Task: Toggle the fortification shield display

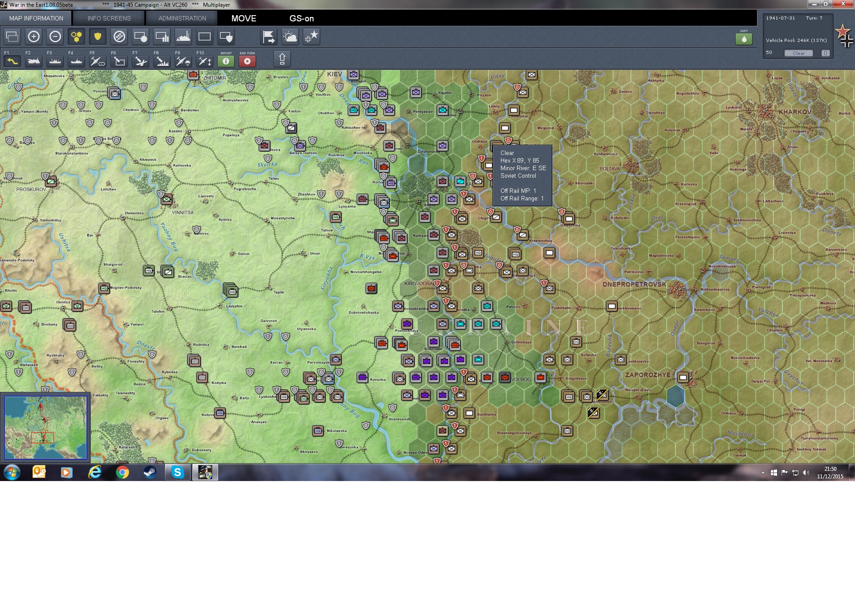Action: pyautogui.click(x=98, y=37)
